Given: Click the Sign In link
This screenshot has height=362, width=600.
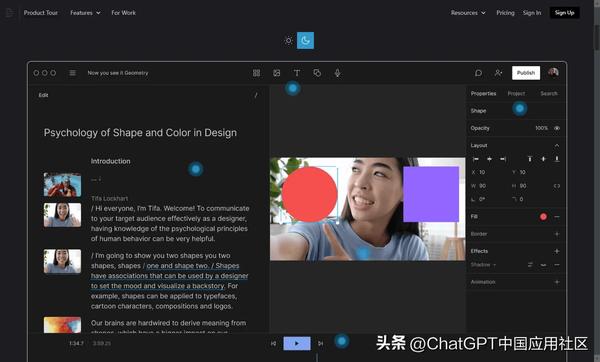Looking at the screenshot, I should point(532,13).
